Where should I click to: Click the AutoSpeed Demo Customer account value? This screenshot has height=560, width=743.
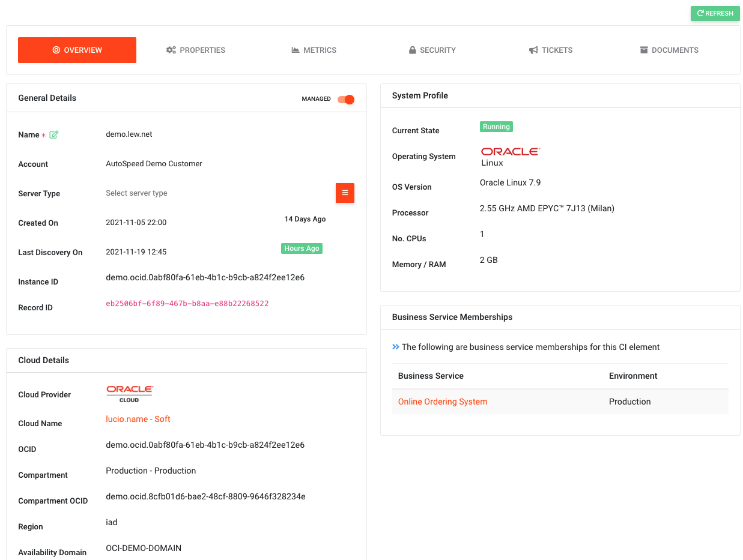154,164
